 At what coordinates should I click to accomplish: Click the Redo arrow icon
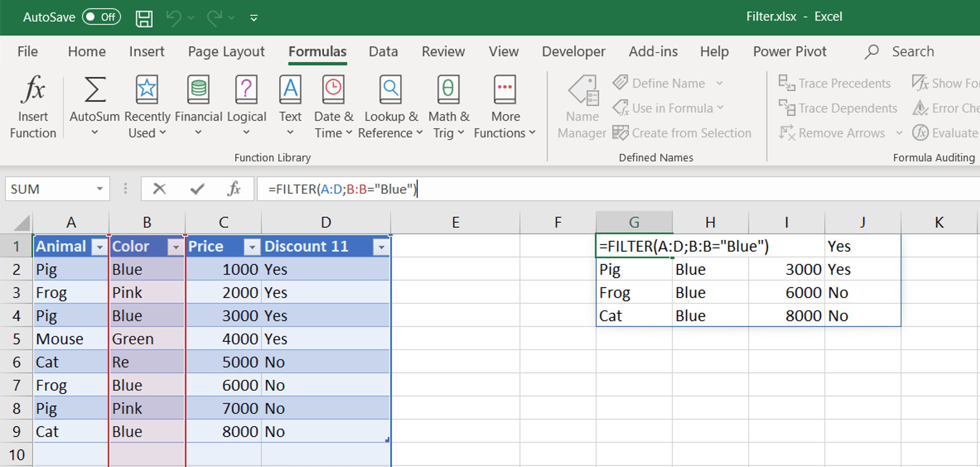coord(215,18)
